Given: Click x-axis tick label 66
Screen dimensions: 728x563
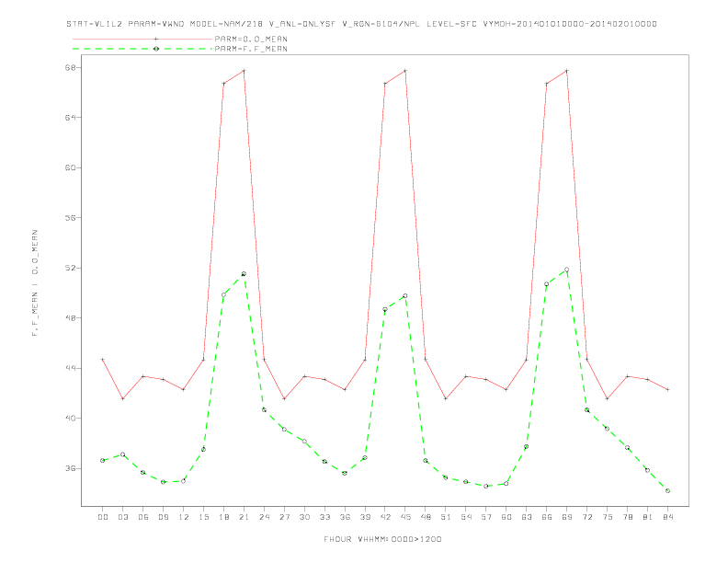Looking at the screenshot, I should pos(547,517).
